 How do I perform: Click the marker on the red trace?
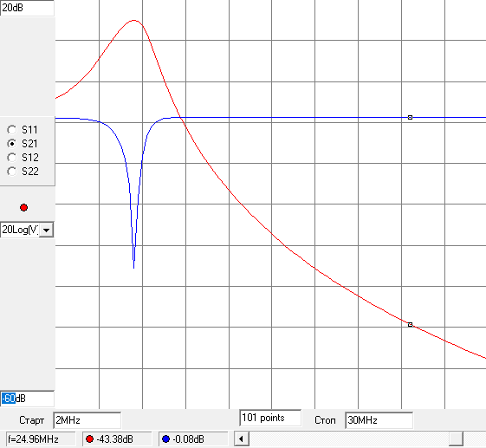[x=410, y=325]
